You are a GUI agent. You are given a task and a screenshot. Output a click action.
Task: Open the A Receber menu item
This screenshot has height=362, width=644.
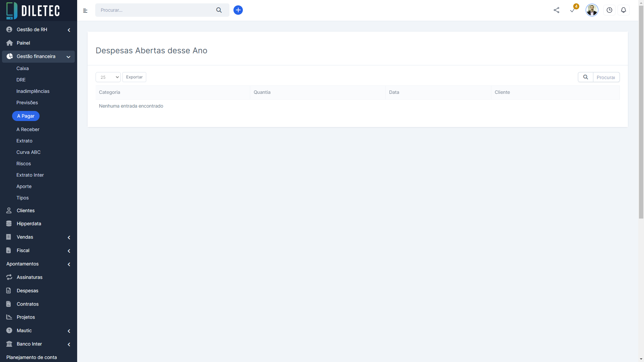point(28,129)
